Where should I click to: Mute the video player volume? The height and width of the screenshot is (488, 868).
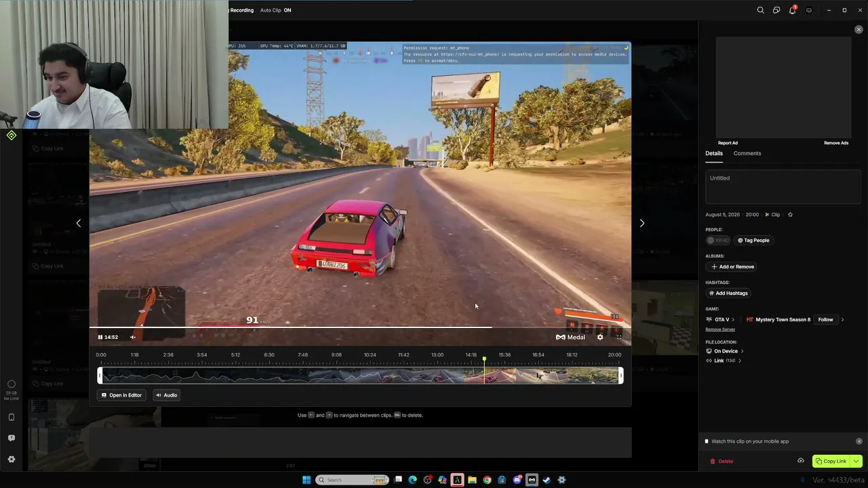coord(133,337)
